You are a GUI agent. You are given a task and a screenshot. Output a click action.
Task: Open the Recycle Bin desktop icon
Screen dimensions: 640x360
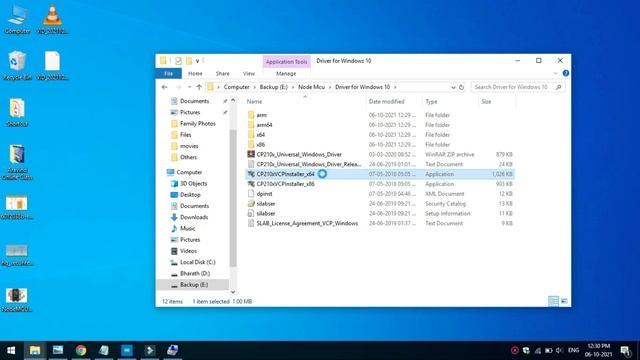(17, 65)
